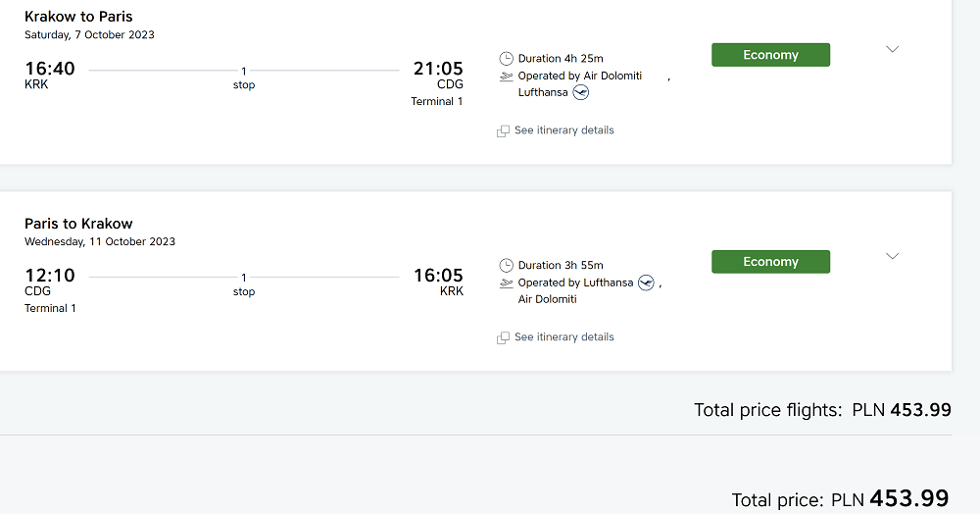Select Economy for Paris to Krakow flight
The image size is (980, 514).
tap(770, 262)
